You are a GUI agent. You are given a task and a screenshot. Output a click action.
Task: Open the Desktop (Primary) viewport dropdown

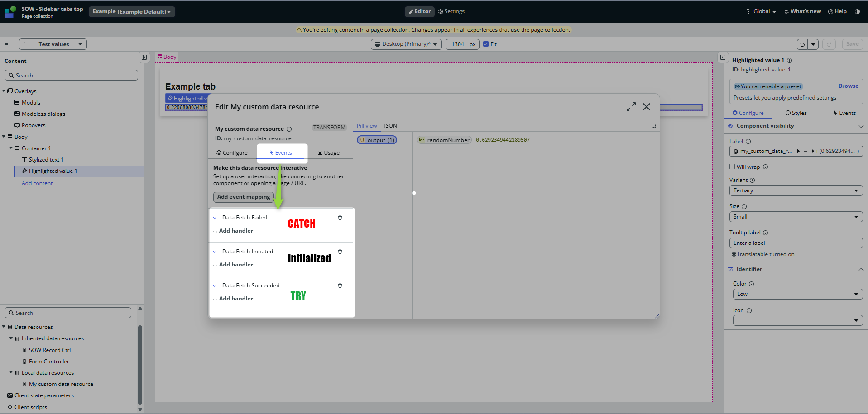click(406, 44)
